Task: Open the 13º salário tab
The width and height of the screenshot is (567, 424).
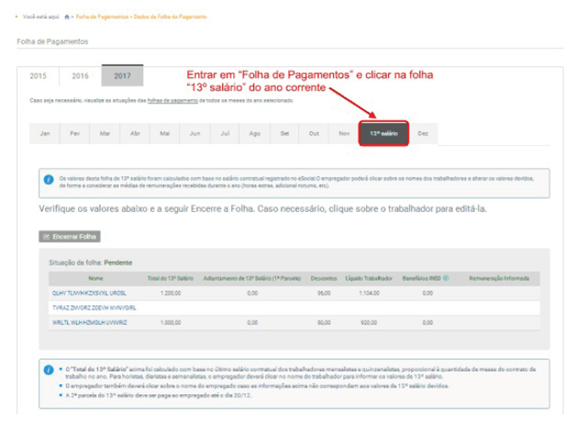Action: pyautogui.click(x=384, y=133)
